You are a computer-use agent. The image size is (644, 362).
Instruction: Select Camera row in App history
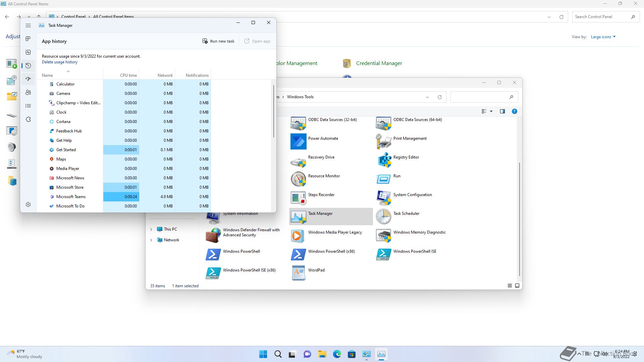(x=124, y=94)
